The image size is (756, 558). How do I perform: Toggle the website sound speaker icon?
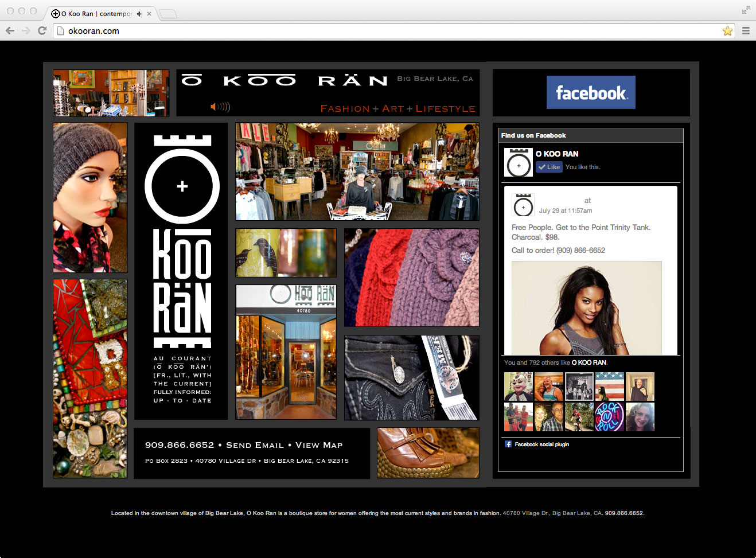220,107
